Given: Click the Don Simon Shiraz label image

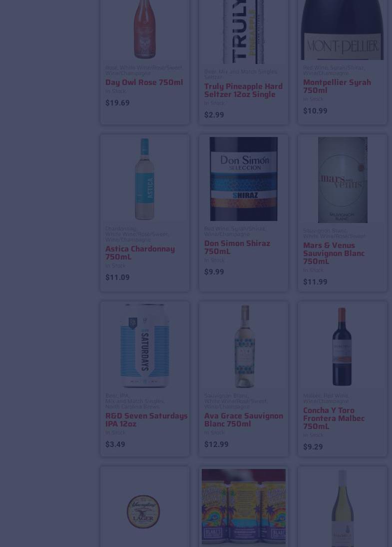Looking at the screenshot, I should click(244, 179).
